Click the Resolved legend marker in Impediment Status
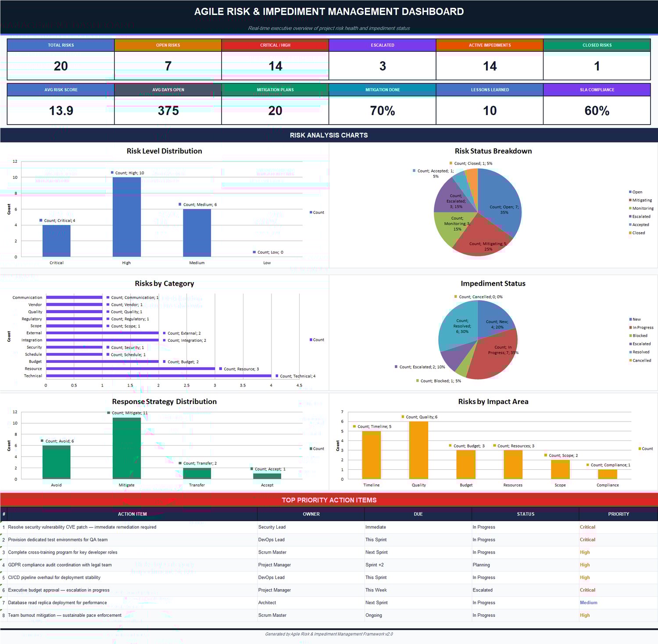This screenshot has width=658, height=644. coord(631,352)
